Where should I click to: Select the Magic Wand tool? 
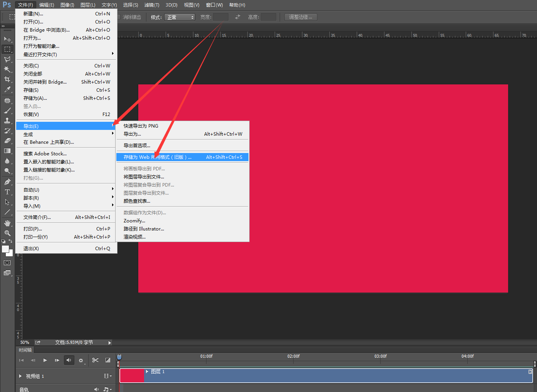click(7, 69)
